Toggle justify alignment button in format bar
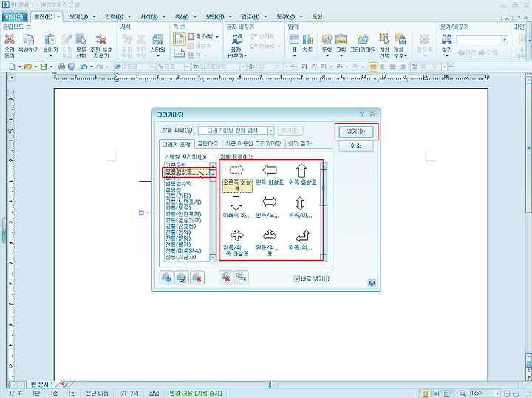Viewport: 532px width, 398px height. tap(373, 66)
